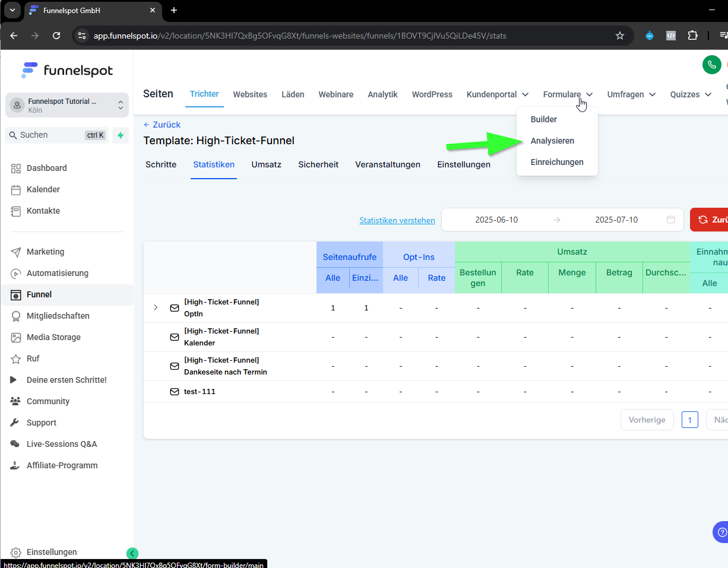
Task: Click the start date 2025-06-10 field
Action: (x=496, y=220)
